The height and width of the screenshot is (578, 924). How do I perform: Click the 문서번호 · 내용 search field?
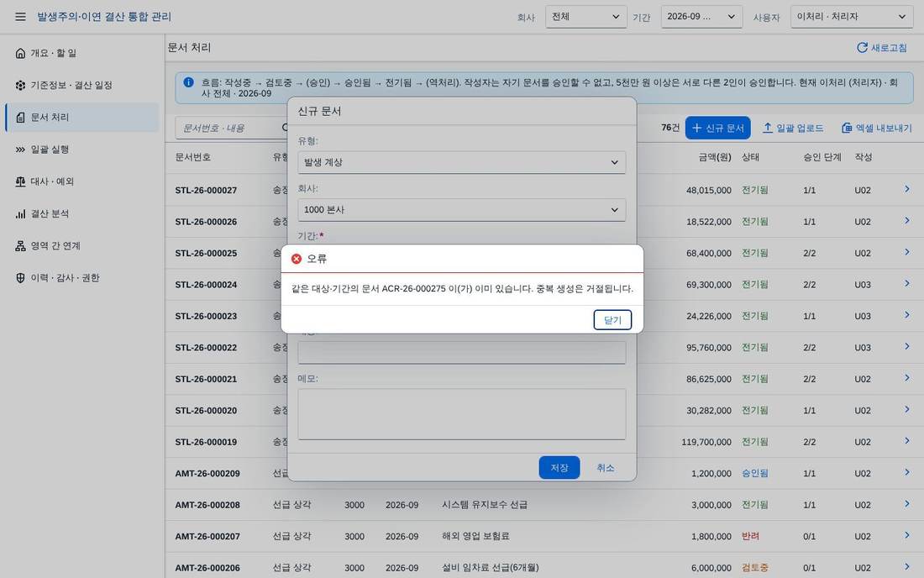231,128
